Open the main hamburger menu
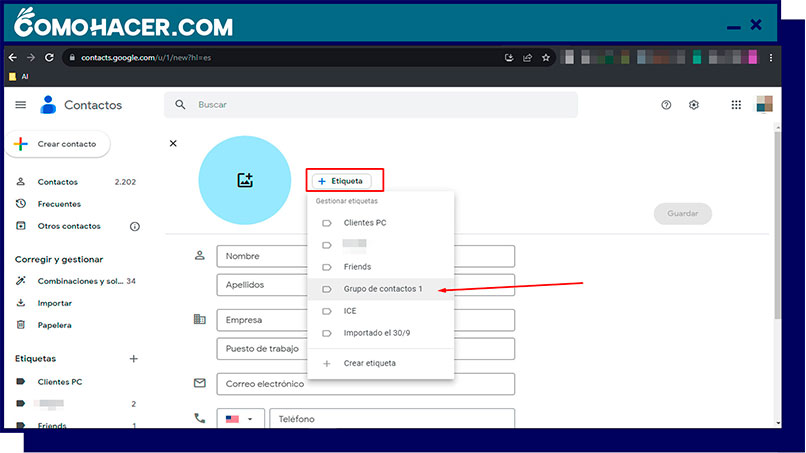806x453 pixels. (21, 105)
